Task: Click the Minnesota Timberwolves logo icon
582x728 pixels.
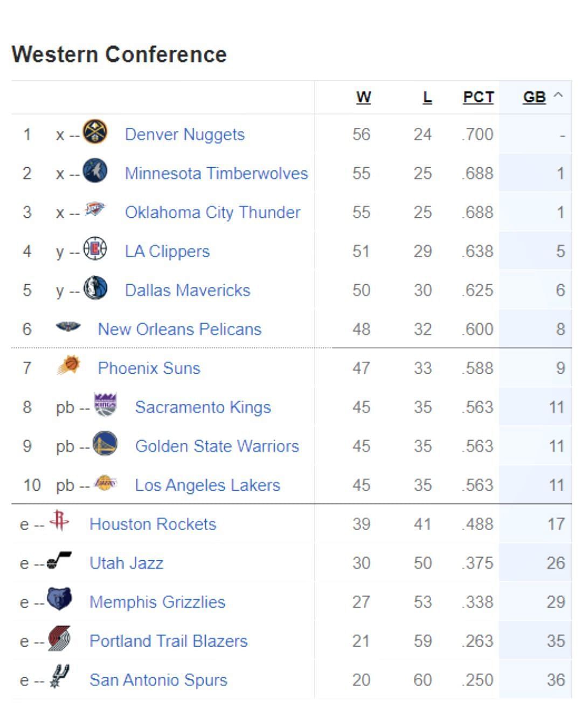Action: click(x=95, y=171)
